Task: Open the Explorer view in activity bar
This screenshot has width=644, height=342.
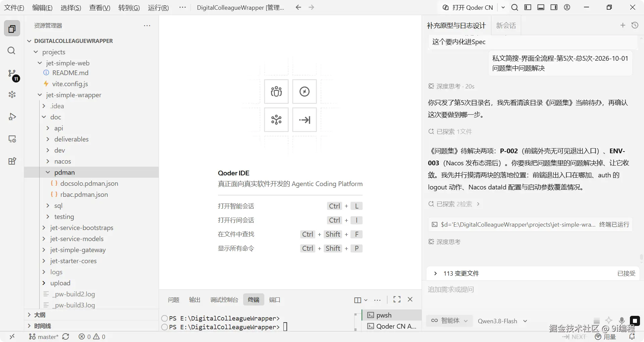Action: click(12, 29)
